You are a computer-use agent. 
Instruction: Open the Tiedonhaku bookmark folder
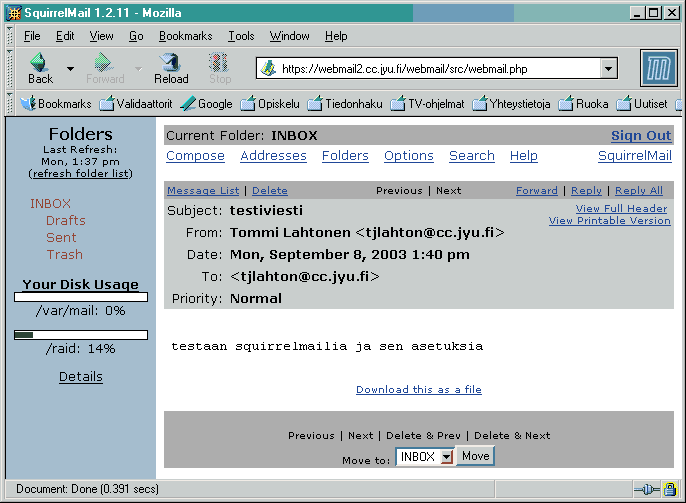(345, 104)
